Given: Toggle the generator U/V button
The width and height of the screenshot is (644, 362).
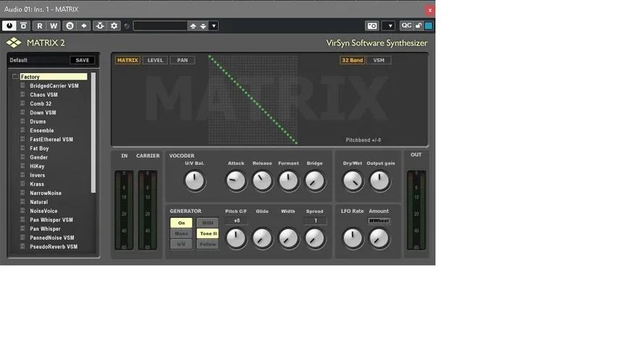Looking at the screenshot, I should pyautogui.click(x=181, y=244).
